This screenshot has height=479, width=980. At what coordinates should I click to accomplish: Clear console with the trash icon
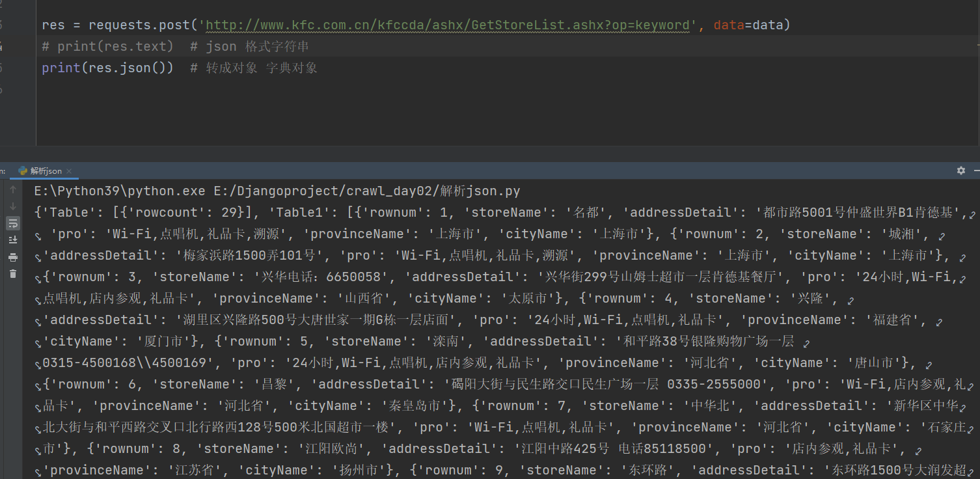tap(12, 274)
